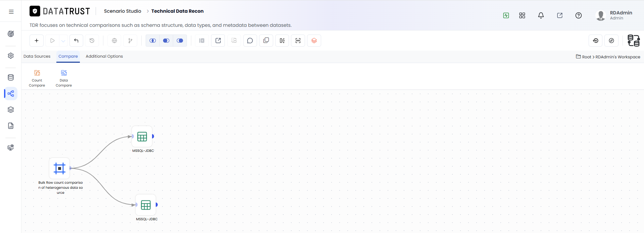Click the external link header icon

pyautogui.click(x=560, y=15)
